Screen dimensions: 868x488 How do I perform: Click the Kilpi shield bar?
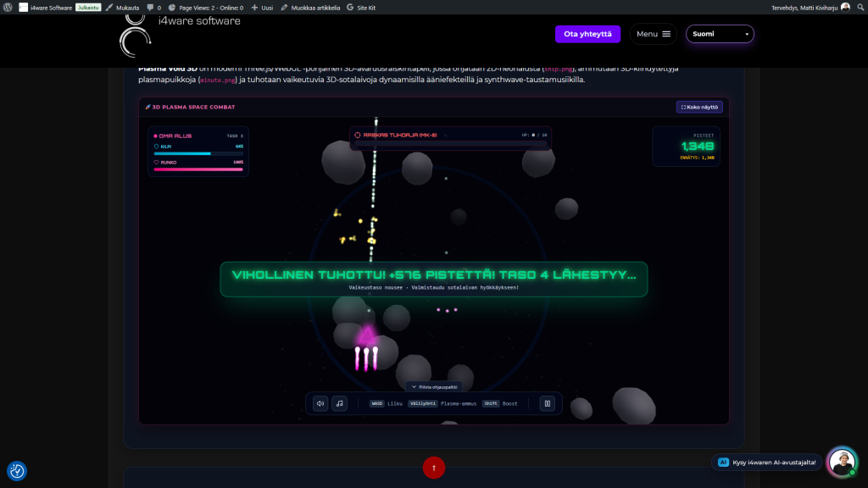pyautogui.click(x=198, y=153)
